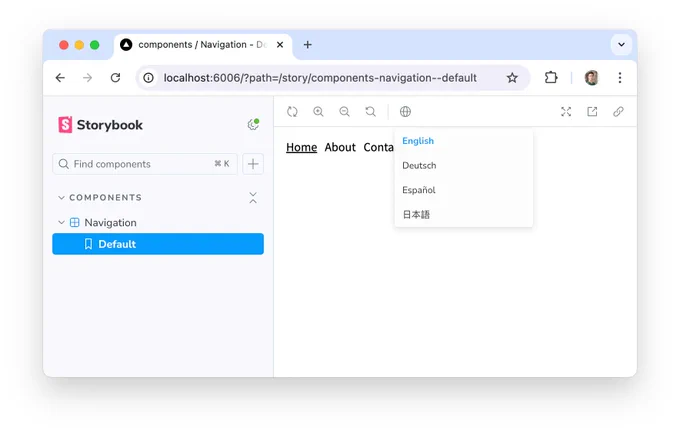Choose English in the locale menu
The height and width of the screenshot is (434, 680).
464,141
